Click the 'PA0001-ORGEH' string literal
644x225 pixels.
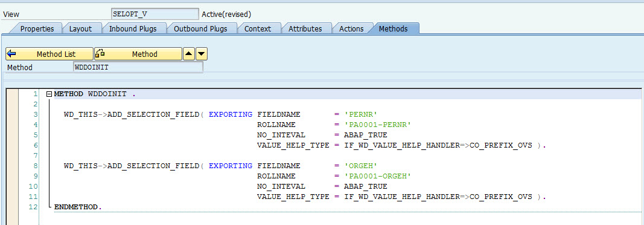pos(377,176)
